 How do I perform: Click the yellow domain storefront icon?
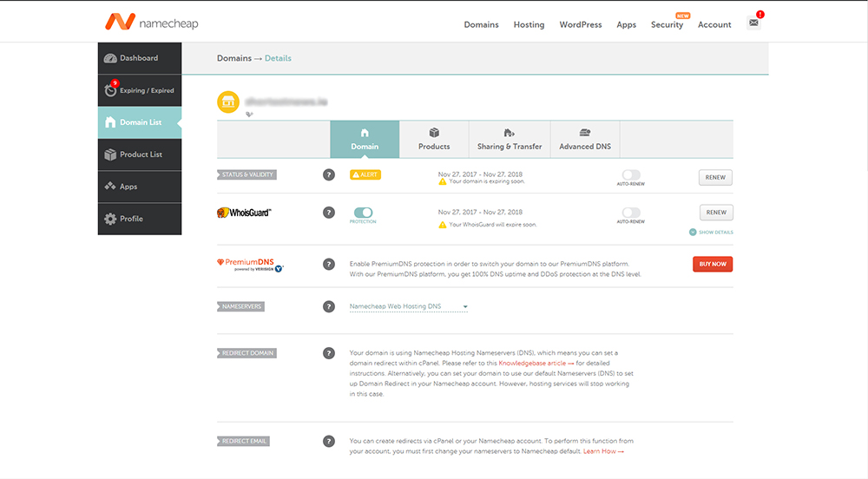click(x=228, y=102)
